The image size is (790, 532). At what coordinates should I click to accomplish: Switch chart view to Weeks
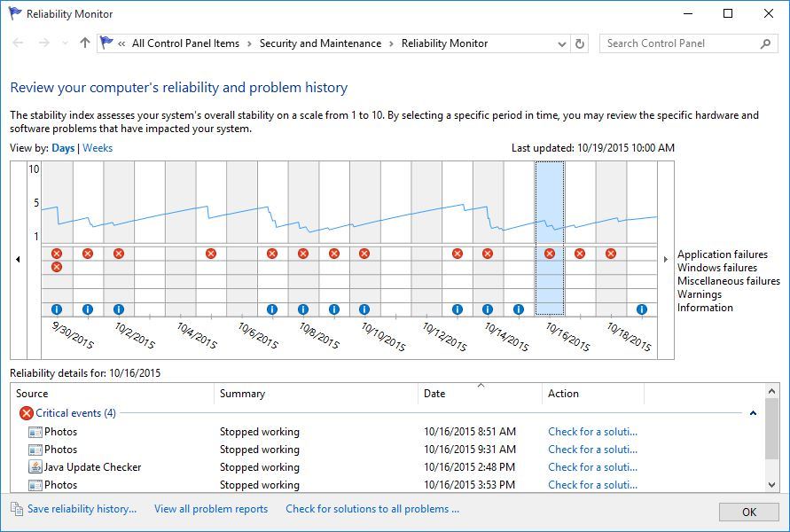coord(98,148)
